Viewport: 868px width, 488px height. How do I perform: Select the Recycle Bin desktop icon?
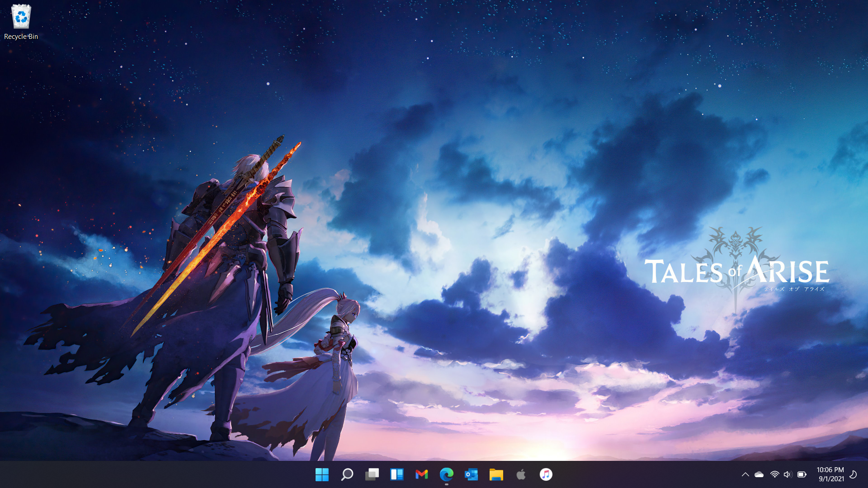(x=21, y=22)
